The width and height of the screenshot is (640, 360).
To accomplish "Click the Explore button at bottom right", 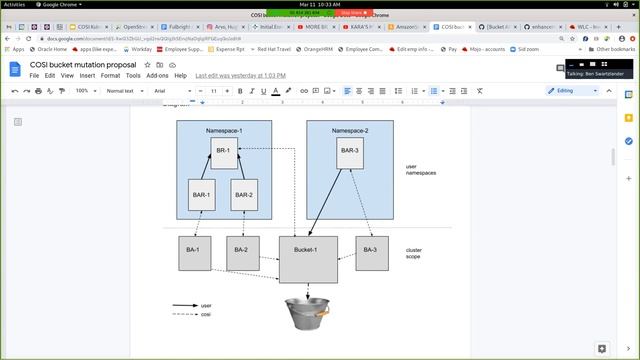I will tap(602, 349).
